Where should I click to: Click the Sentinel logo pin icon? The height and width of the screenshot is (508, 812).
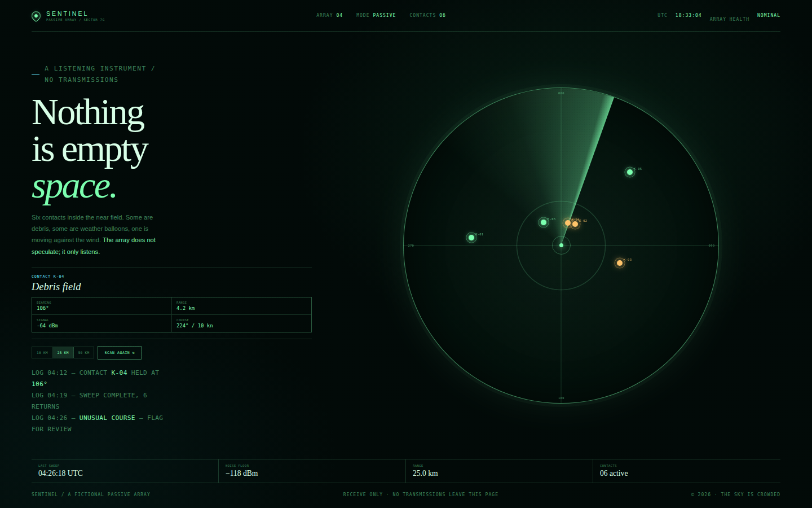pos(36,16)
